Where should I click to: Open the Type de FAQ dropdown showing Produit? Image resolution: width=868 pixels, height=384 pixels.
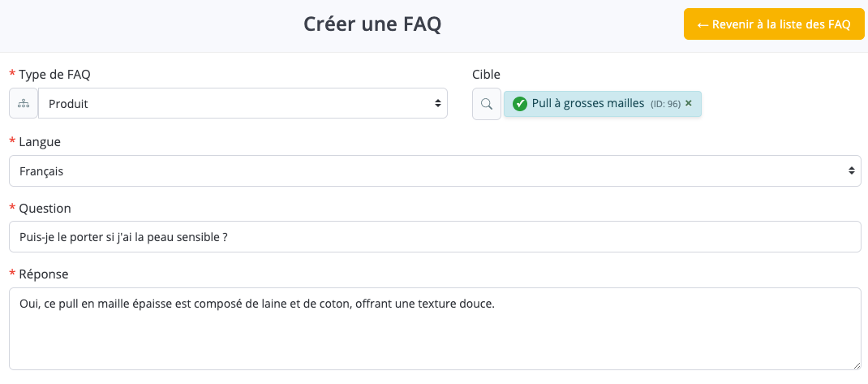pos(242,104)
